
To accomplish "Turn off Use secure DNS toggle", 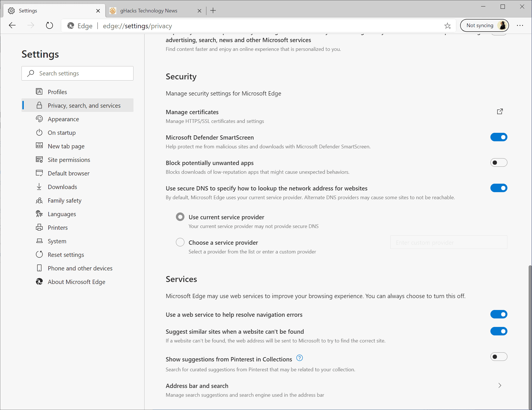I will pyautogui.click(x=499, y=188).
